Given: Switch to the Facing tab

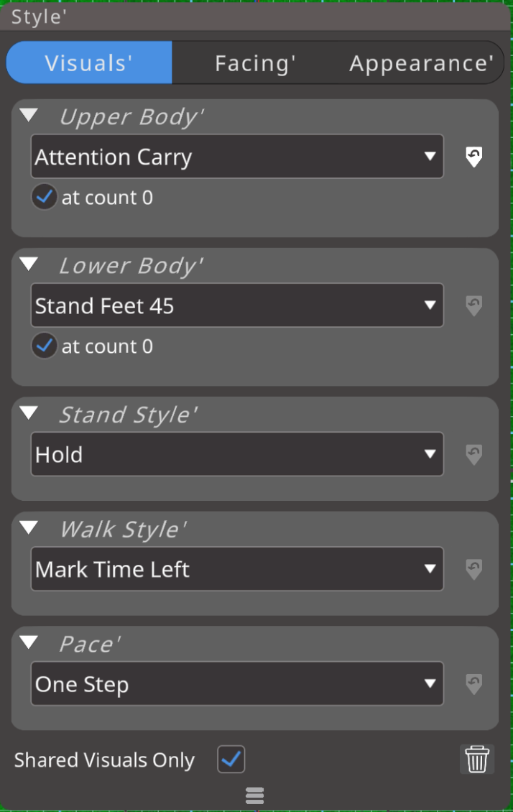Looking at the screenshot, I should click(x=255, y=63).
